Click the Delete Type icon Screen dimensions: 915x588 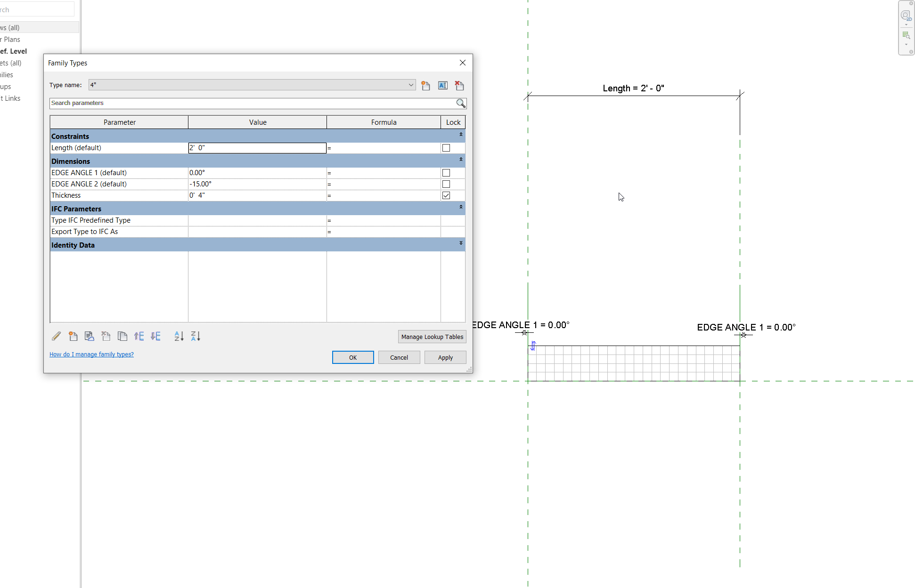pos(459,85)
